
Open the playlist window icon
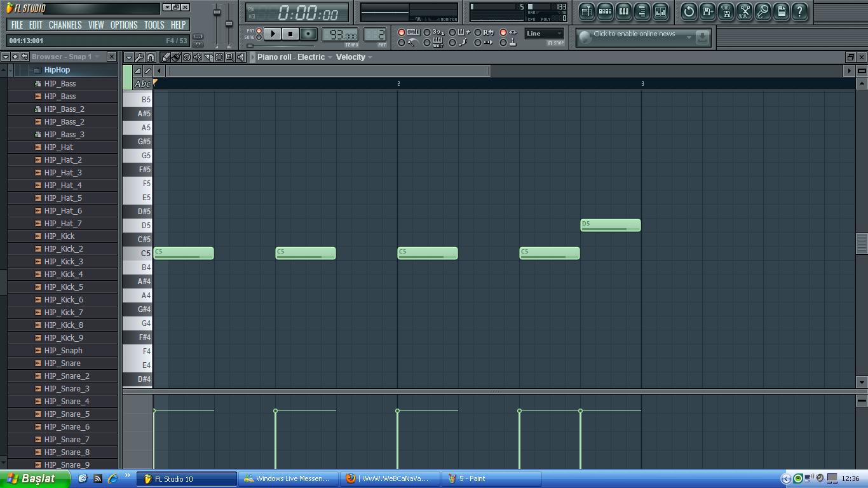pos(587,11)
